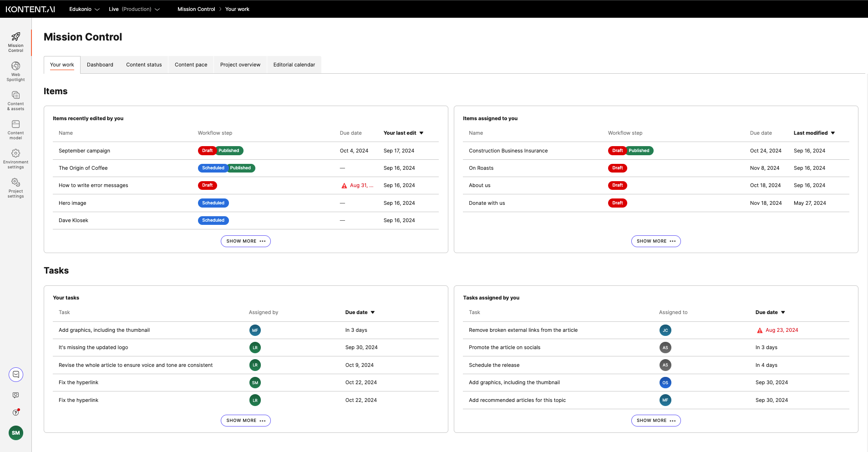
Task: Click the Kontent.ai logo
Action: [30, 9]
